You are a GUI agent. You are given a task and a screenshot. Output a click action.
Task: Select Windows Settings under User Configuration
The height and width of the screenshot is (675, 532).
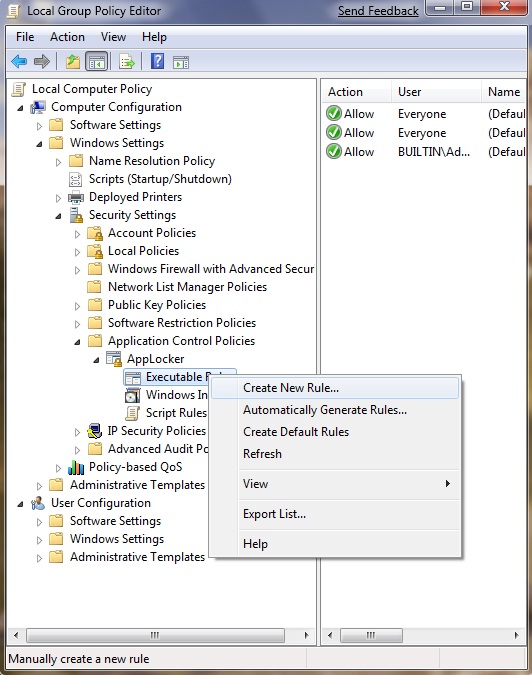[117, 539]
